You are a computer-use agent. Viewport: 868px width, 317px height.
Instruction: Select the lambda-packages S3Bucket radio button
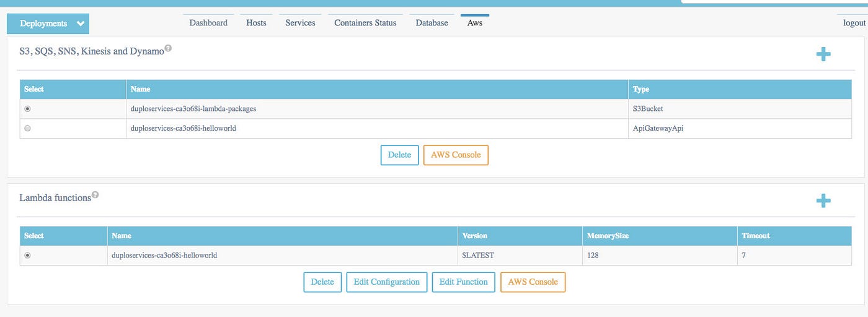pyautogui.click(x=27, y=109)
